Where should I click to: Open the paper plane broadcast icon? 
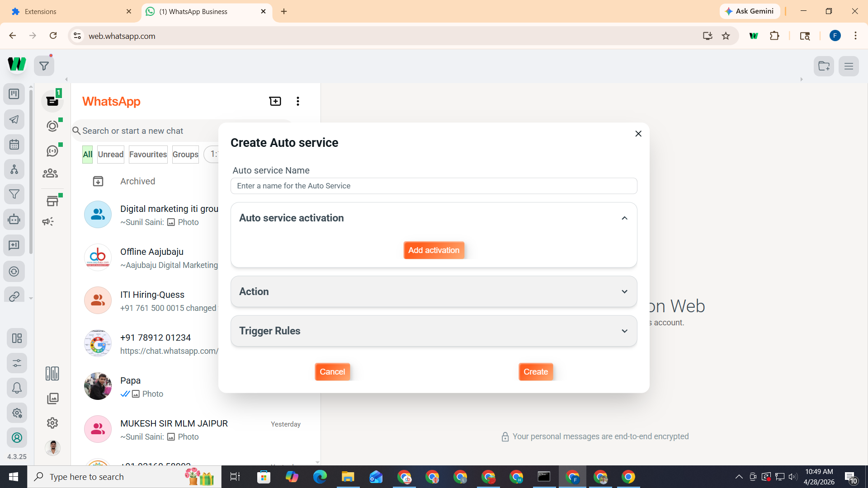[14, 119]
